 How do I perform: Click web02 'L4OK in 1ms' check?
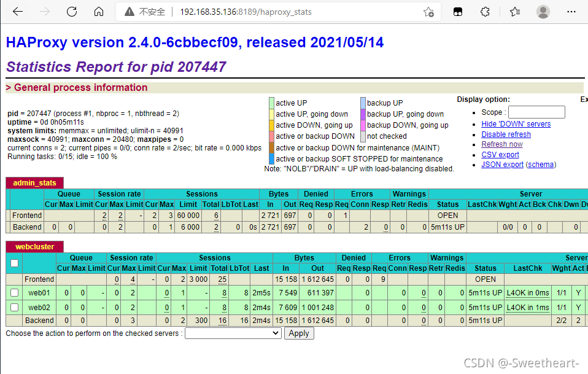(x=528, y=307)
